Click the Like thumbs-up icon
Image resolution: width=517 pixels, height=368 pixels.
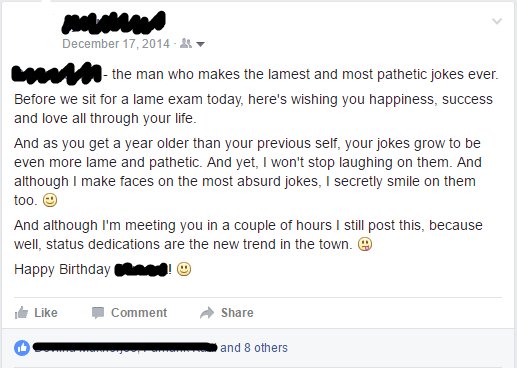(21, 313)
